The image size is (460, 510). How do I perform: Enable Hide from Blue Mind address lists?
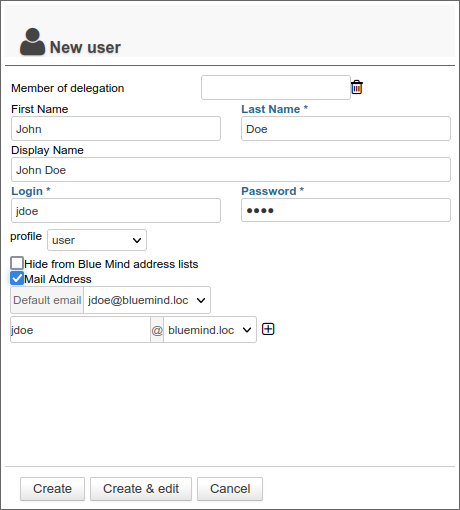[x=17, y=263]
